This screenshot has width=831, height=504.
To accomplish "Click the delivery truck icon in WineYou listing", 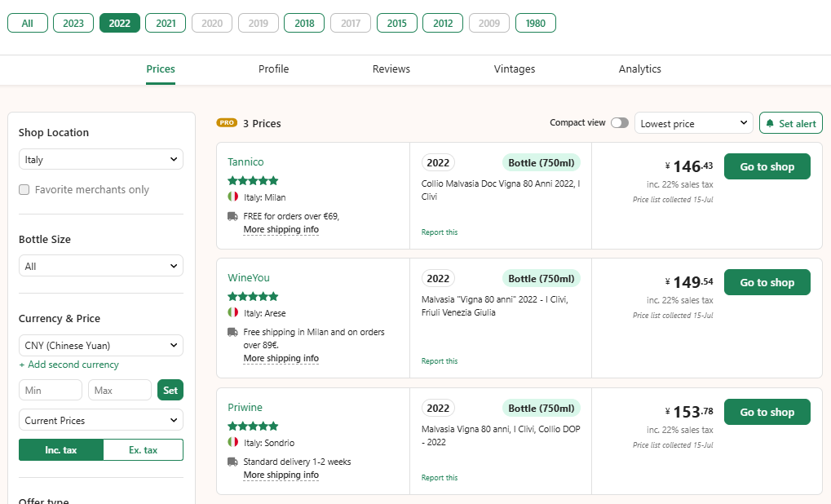I will 232,332.
